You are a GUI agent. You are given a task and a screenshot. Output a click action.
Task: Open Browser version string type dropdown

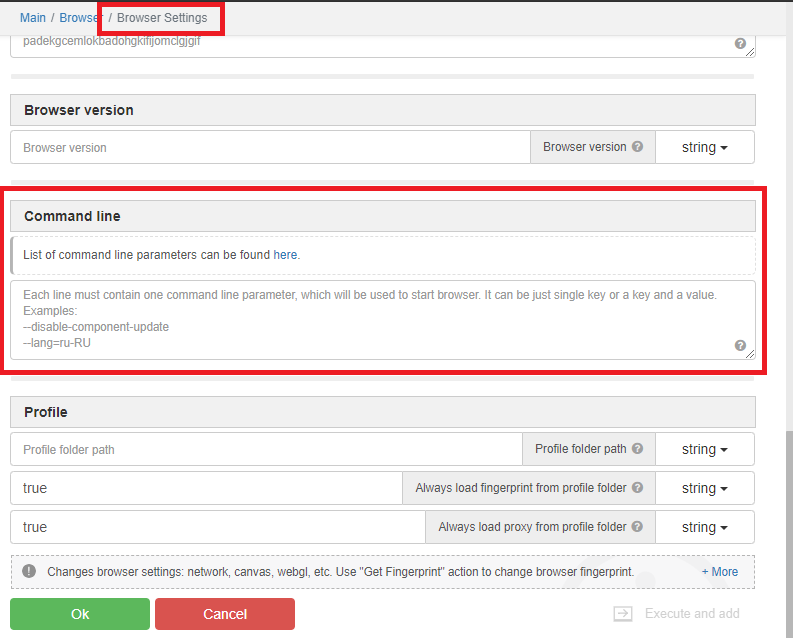[x=704, y=147]
